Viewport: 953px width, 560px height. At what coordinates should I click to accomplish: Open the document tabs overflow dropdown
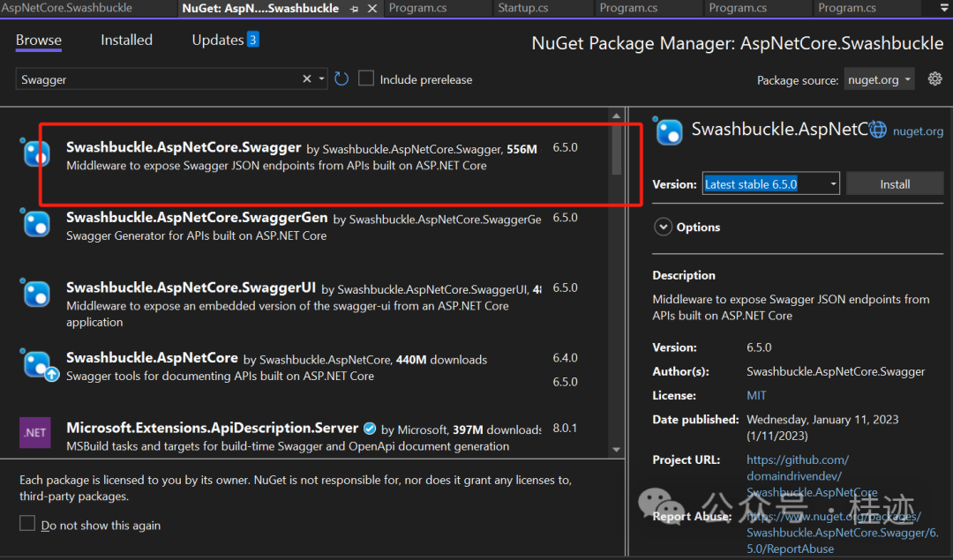point(944,9)
